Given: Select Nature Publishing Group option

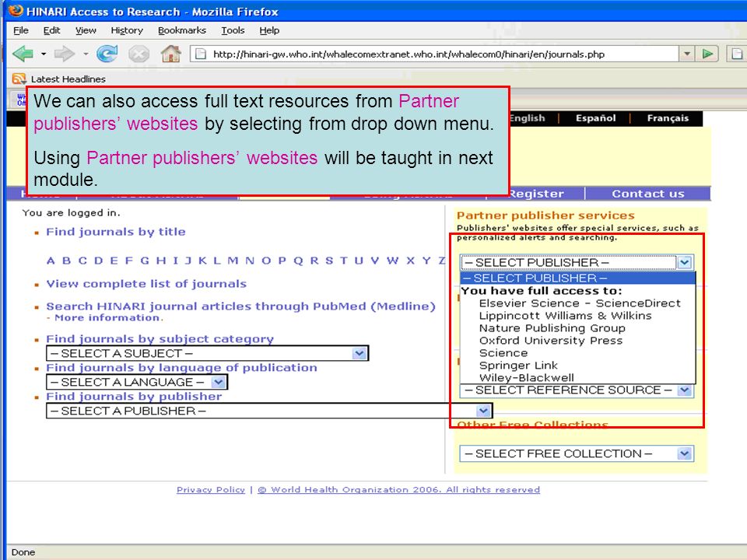Looking at the screenshot, I should point(552,328).
